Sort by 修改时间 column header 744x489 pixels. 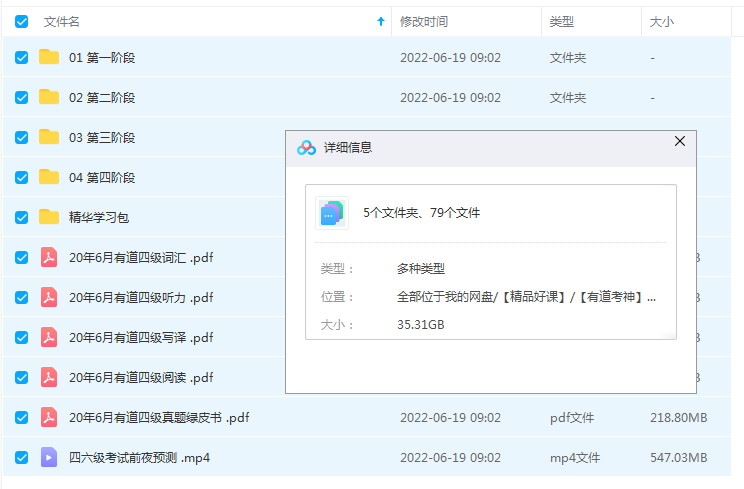[x=424, y=21]
